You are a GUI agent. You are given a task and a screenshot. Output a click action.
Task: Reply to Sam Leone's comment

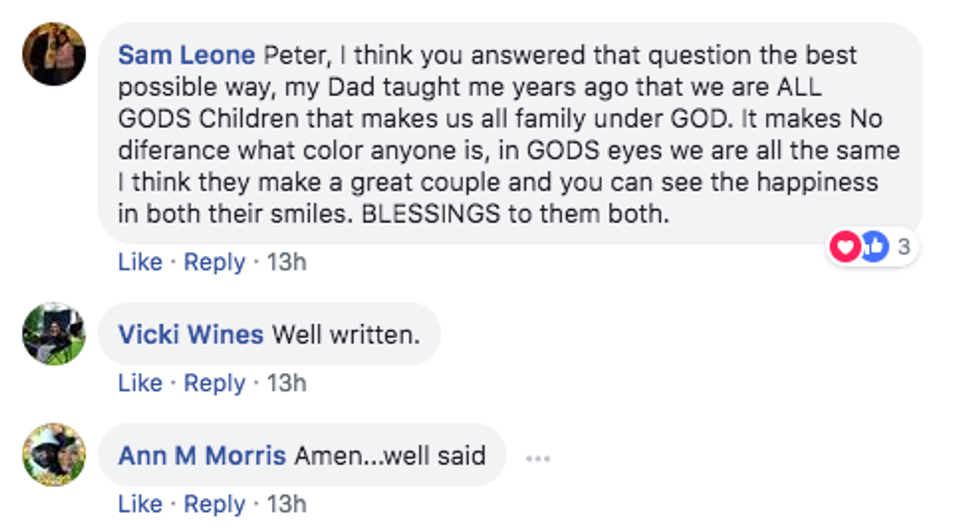[214, 262]
